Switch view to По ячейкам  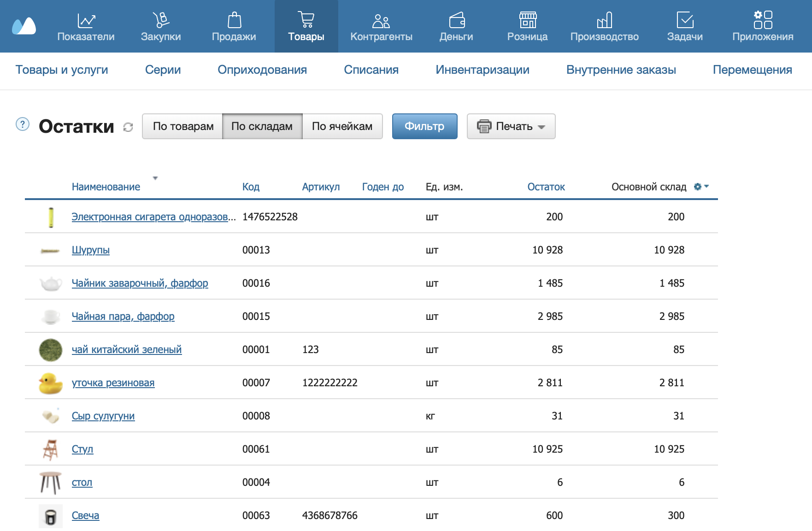342,126
